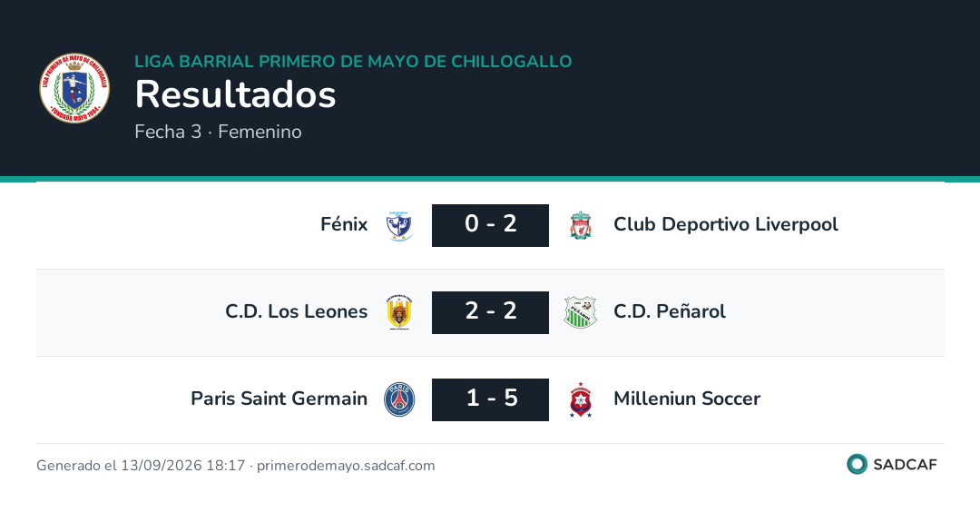Click the Club Deportivo Liverpool crest
Image resolution: width=980 pixels, height=512 pixels.
click(581, 226)
